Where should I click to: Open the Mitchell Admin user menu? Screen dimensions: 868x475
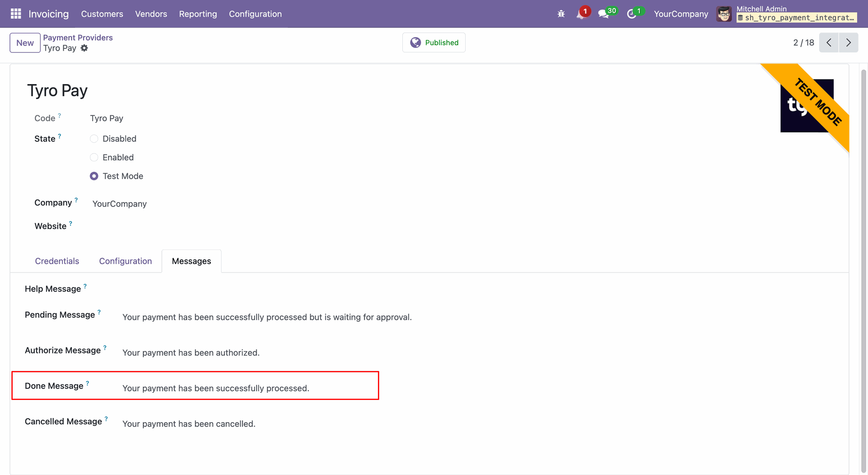click(787, 14)
